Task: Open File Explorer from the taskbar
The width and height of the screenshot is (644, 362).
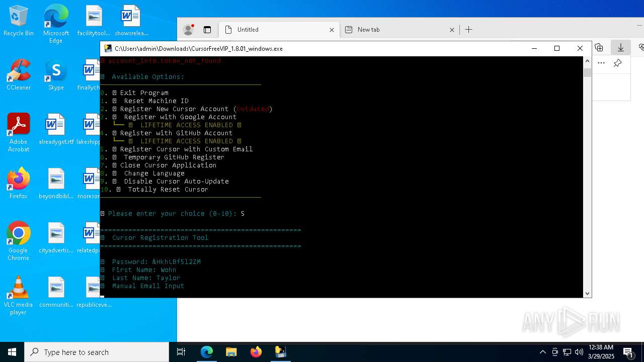Action: (x=231, y=352)
